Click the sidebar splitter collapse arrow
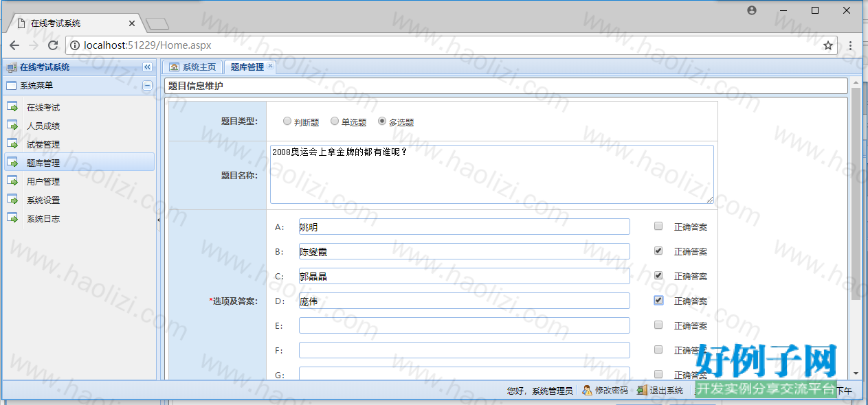The height and width of the screenshot is (405, 868). 159,220
